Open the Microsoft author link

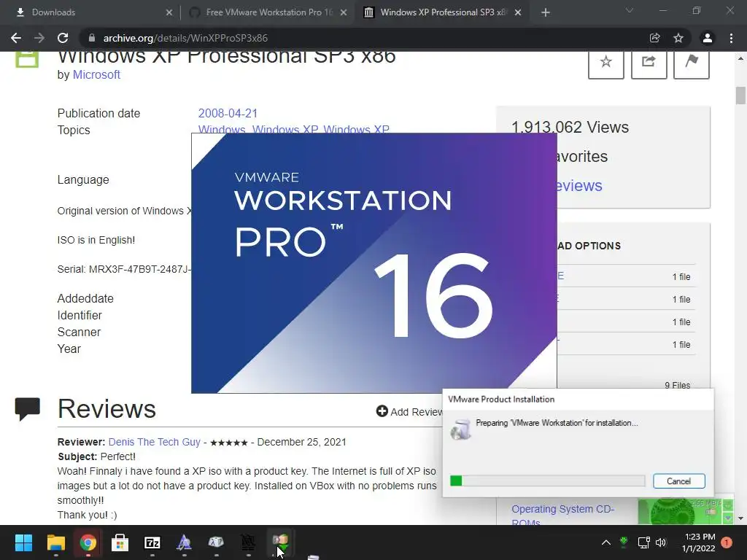pos(96,75)
